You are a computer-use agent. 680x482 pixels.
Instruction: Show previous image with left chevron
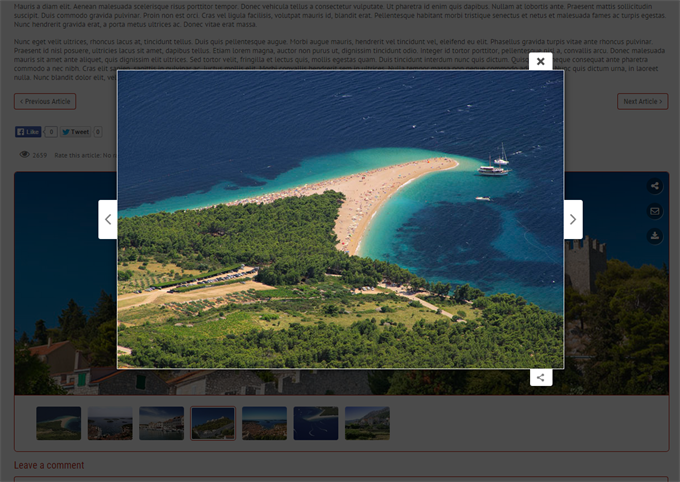click(108, 219)
